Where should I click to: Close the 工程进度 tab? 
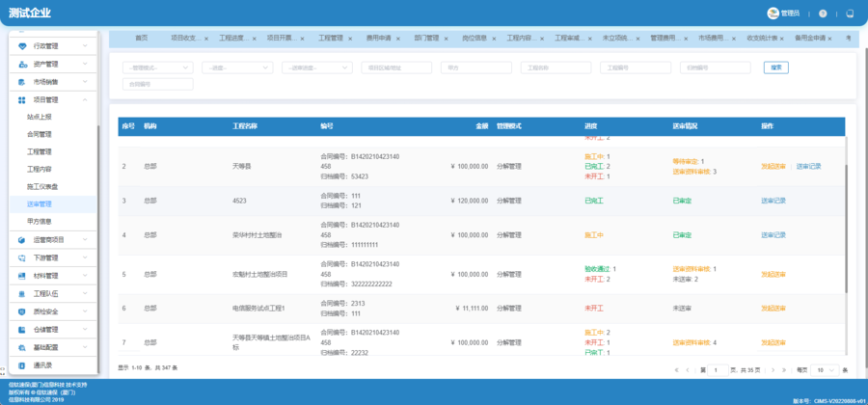pos(254,39)
